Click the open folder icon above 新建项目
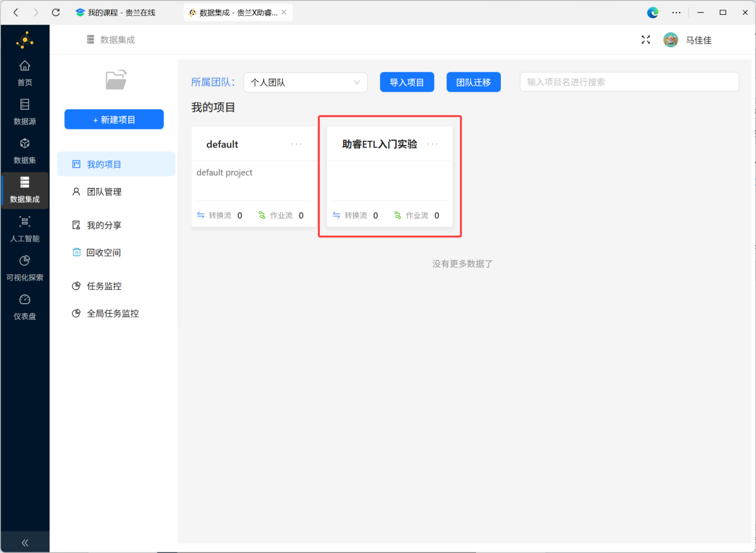756x553 pixels. tap(116, 80)
